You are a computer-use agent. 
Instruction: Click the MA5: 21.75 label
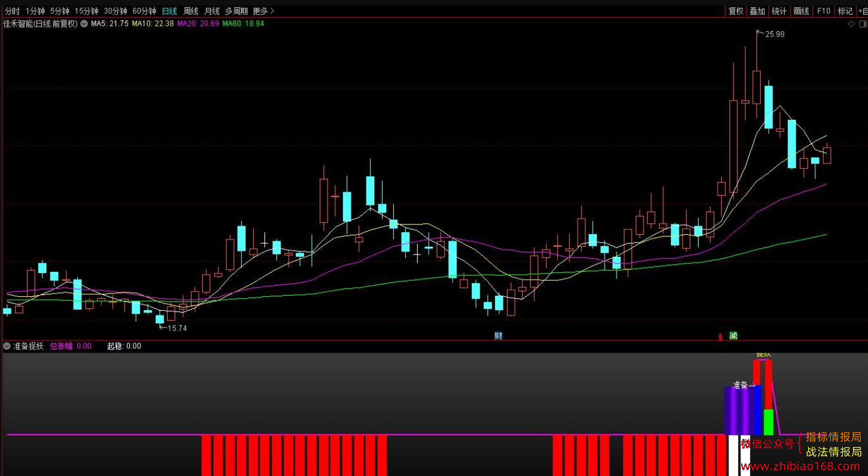point(110,24)
